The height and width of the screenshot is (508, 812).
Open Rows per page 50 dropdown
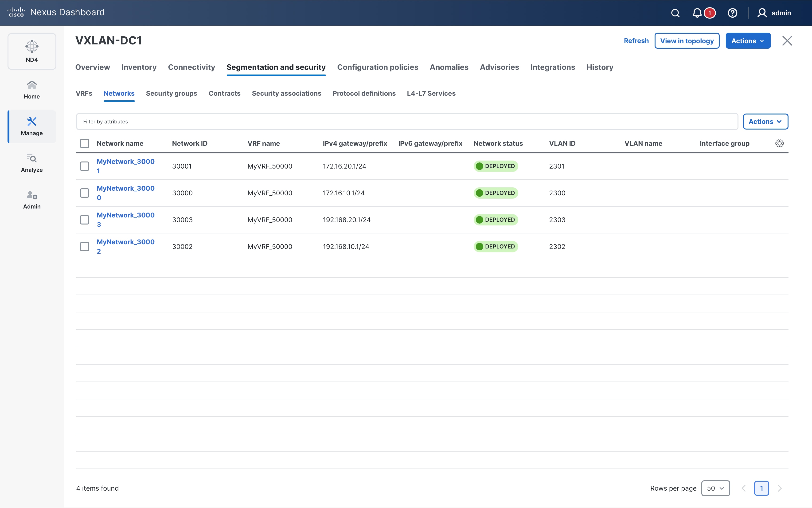click(715, 488)
